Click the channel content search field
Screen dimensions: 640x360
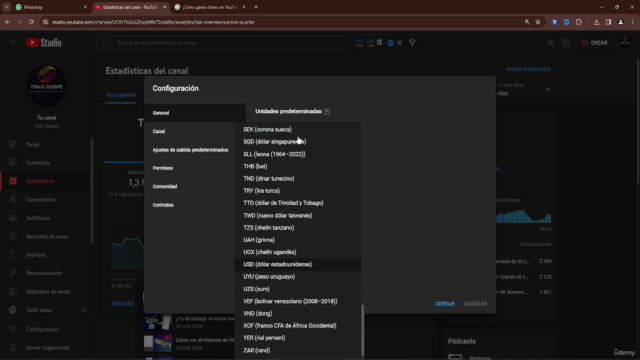(222, 43)
